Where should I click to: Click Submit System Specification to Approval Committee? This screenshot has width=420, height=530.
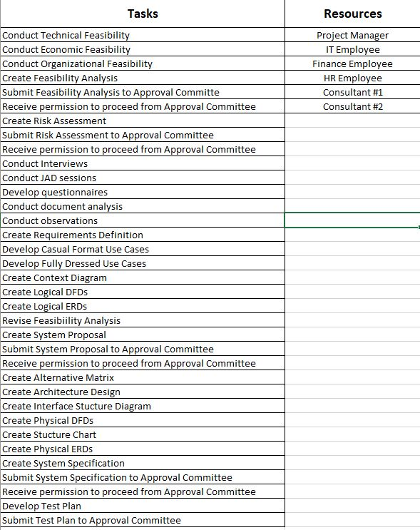tap(143, 477)
